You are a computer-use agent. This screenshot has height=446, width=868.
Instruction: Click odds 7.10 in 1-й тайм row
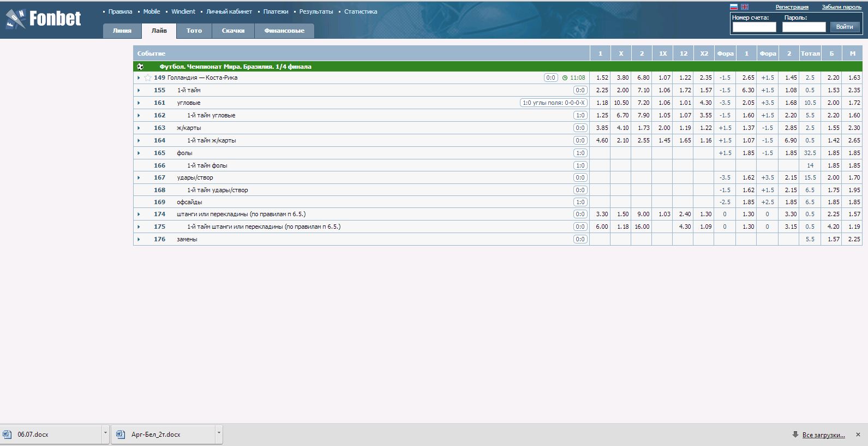tap(643, 90)
